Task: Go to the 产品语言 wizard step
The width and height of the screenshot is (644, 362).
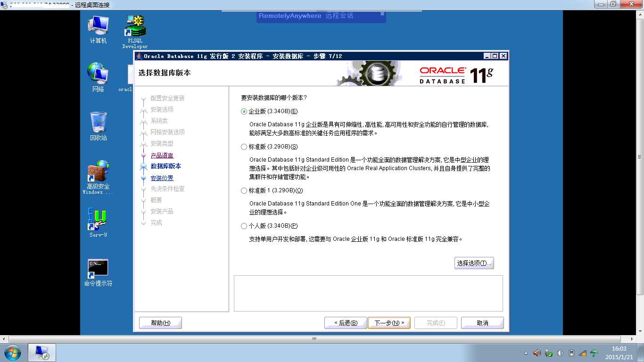Action: point(162,156)
